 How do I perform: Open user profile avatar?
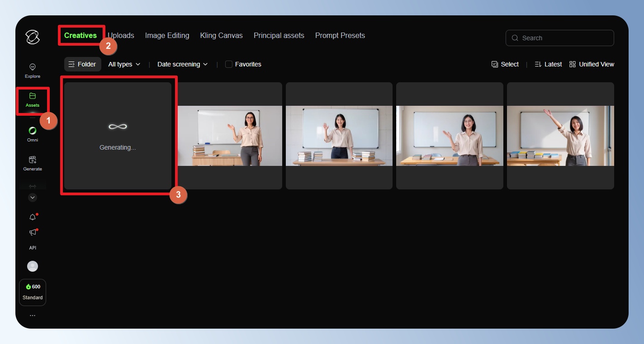33,266
